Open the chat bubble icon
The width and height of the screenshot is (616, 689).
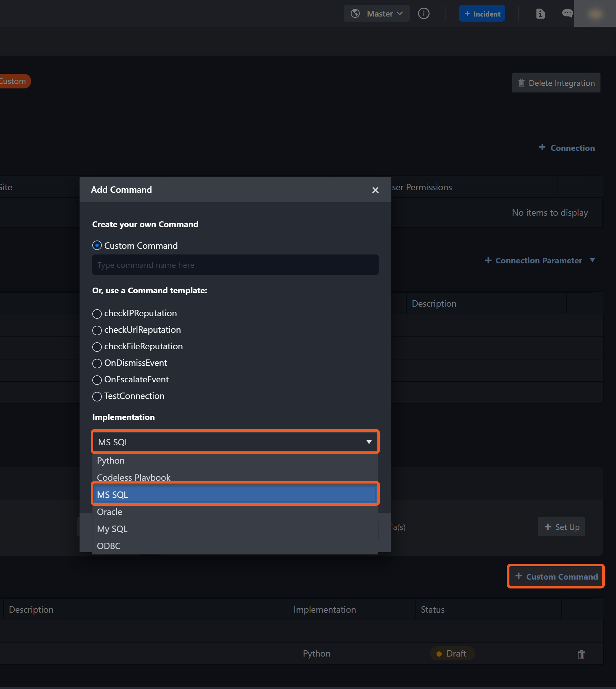pos(567,14)
